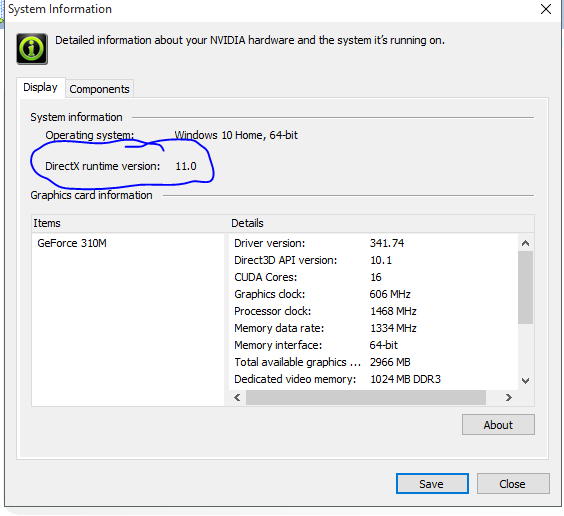564x516 pixels.
Task: Save the system information
Action: (x=432, y=484)
